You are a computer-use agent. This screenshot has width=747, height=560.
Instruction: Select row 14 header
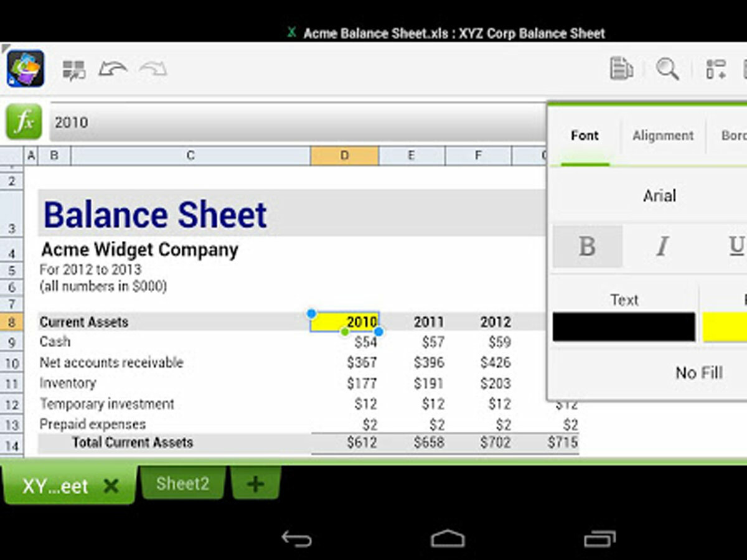[x=12, y=445]
